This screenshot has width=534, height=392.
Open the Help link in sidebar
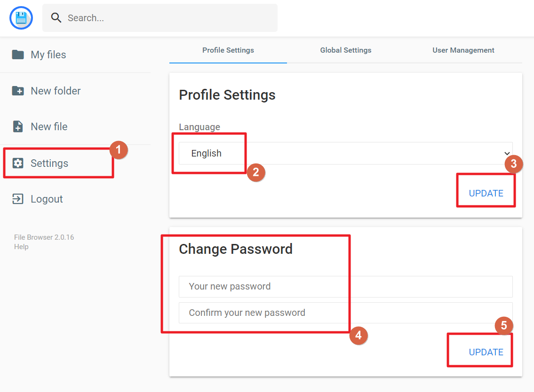click(x=21, y=247)
